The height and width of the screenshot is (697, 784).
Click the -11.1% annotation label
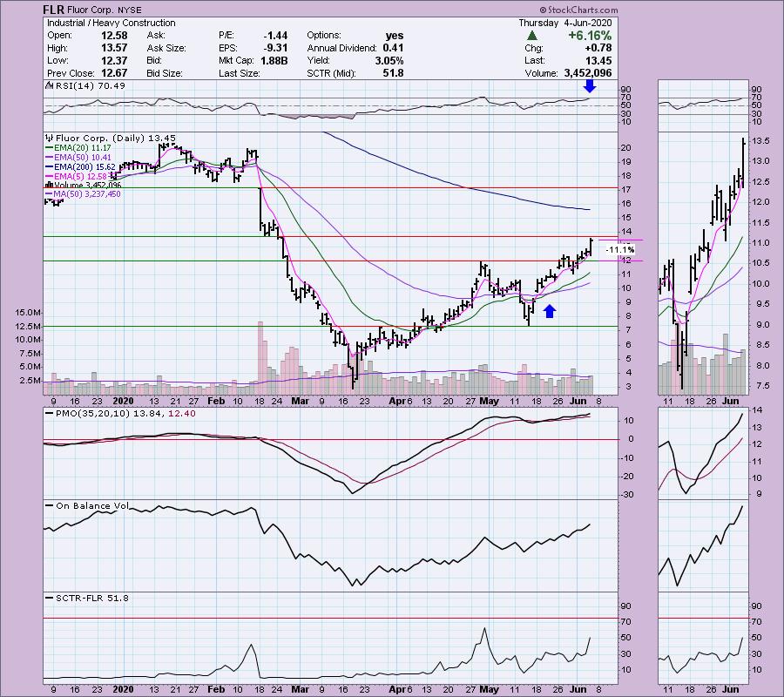620,249
